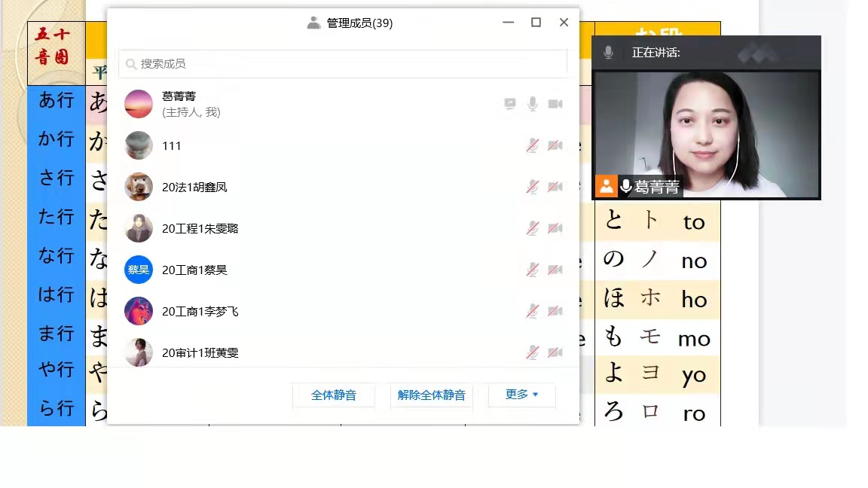Click the host's video camera icon

(x=555, y=104)
